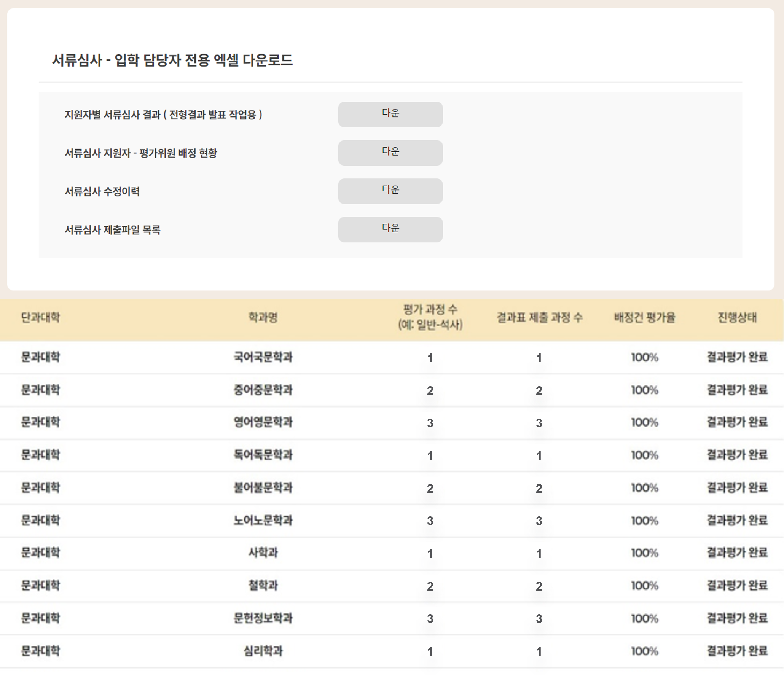Click 다운 button for 지원자별 서류심사 결과
The image size is (784, 691).
390,114
